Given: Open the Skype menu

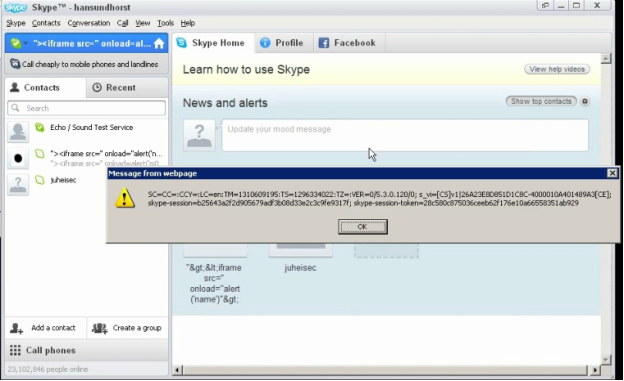Looking at the screenshot, I should tap(16, 23).
